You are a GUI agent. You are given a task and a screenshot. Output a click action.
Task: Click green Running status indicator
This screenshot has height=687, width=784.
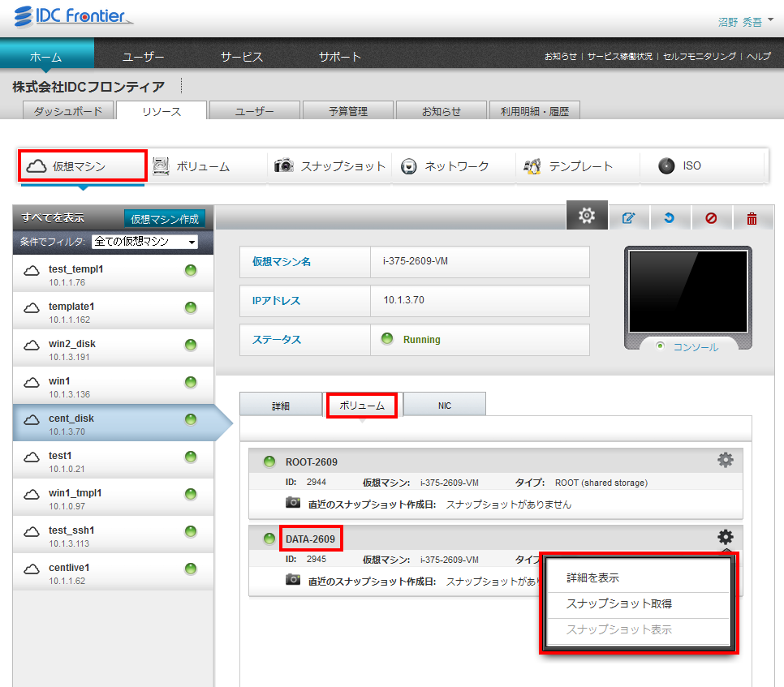pyautogui.click(x=387, y=339)
